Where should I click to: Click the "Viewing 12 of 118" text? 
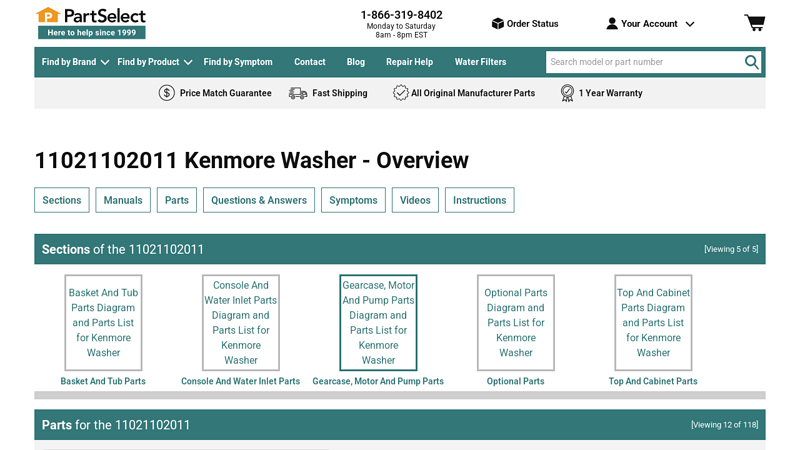[x=724, y=424]
